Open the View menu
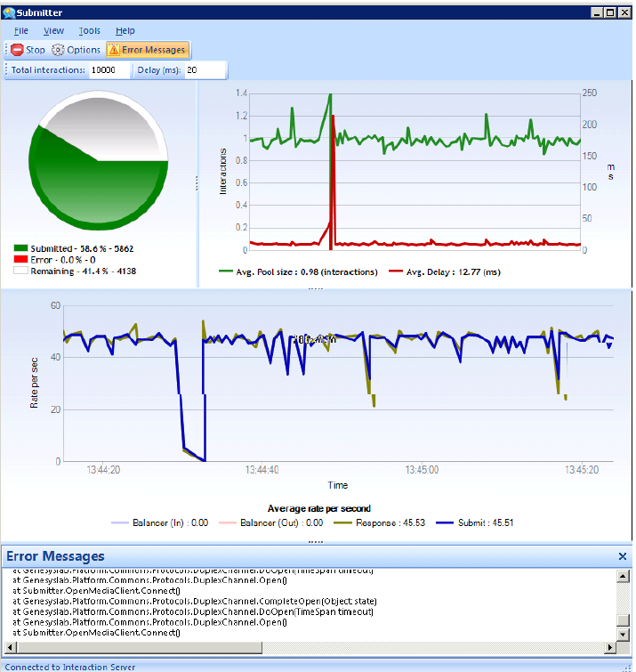 pyautogui.click(x=53, y=30)
